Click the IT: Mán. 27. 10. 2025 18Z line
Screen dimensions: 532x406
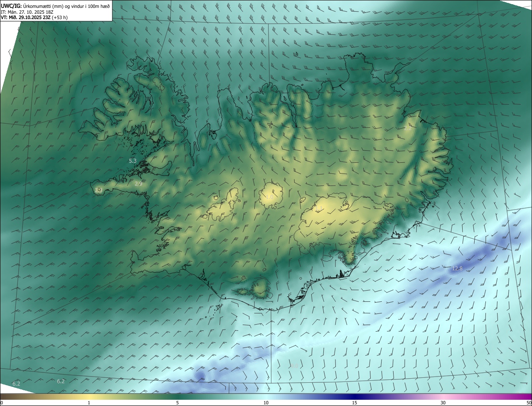coord(27,12)
